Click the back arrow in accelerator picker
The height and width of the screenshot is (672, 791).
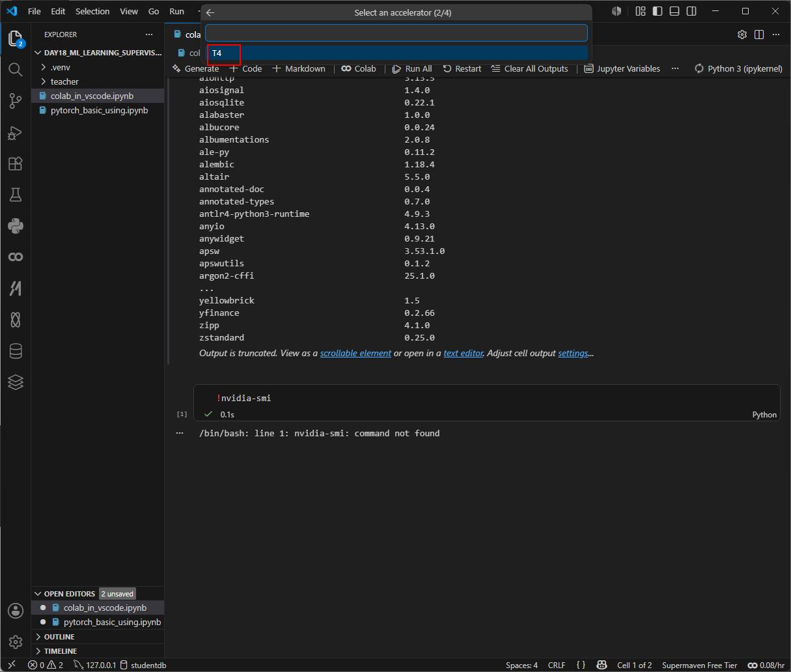click(x=210, y=12)
